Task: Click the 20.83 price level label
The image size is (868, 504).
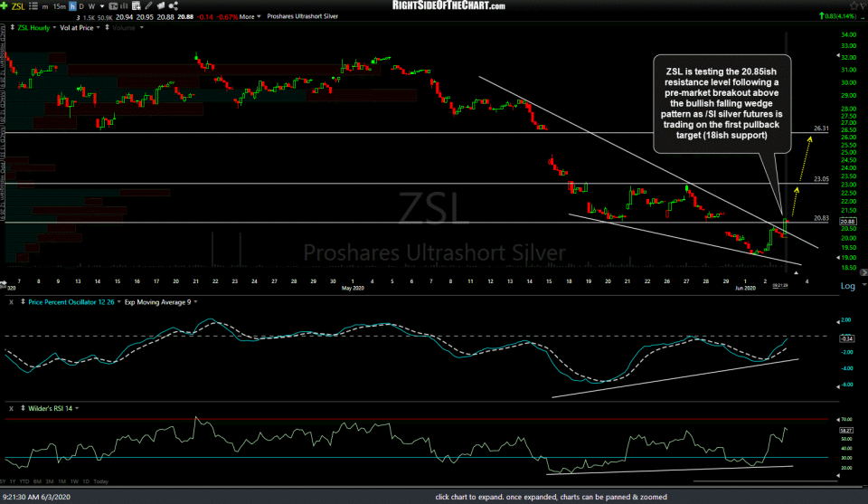Action: (821, 218)
